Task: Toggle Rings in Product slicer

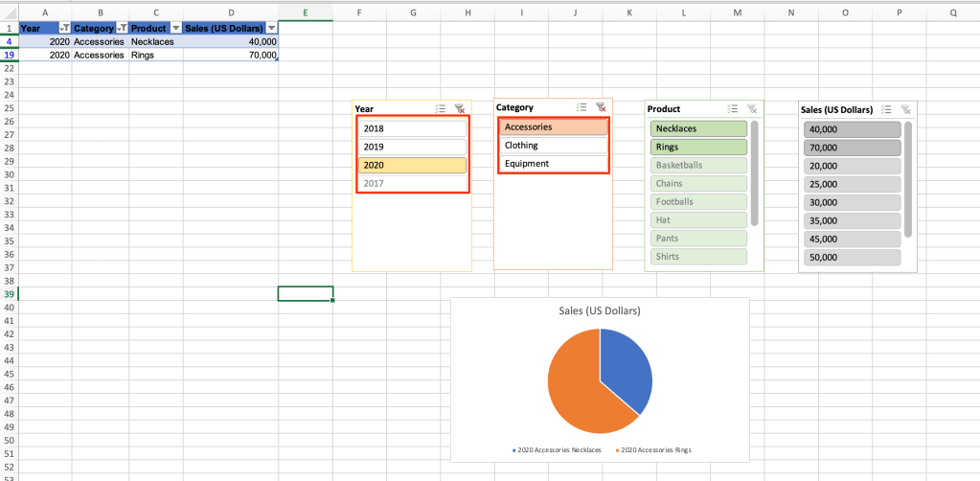Action: tap(698, 147)
